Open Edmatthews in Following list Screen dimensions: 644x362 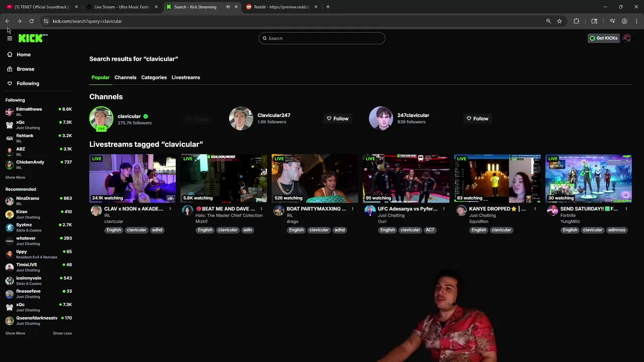[39, 112]
